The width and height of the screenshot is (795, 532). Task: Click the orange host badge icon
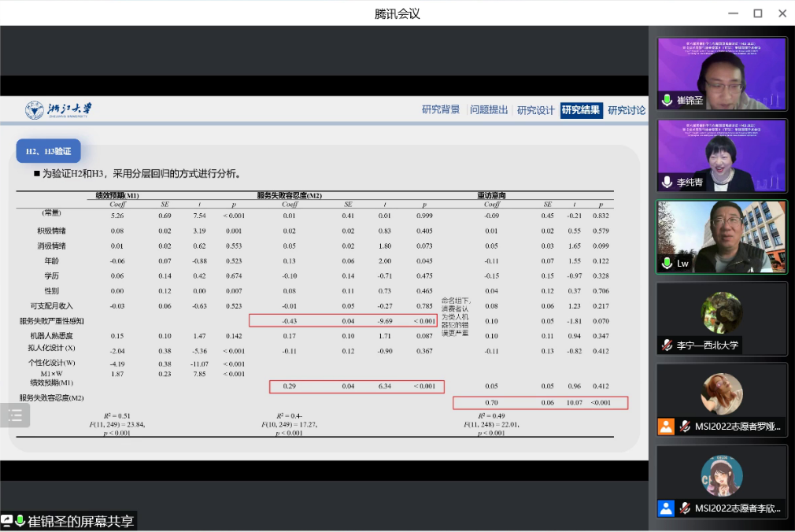pyautogui.click(x=667, y=427)
